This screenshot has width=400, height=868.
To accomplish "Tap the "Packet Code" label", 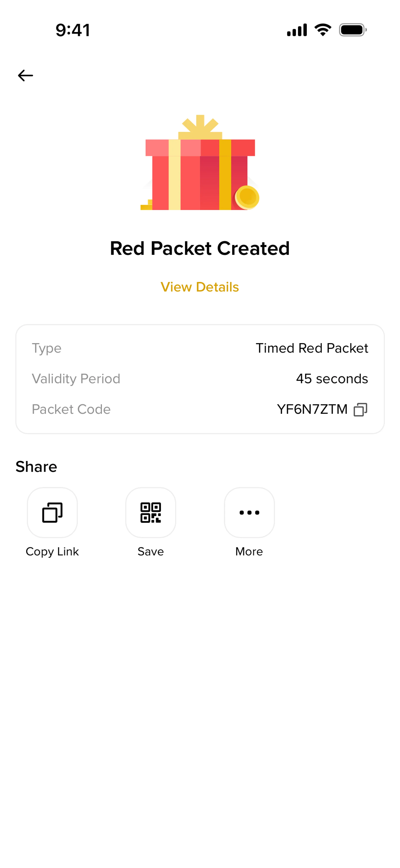I will [71, 409].
